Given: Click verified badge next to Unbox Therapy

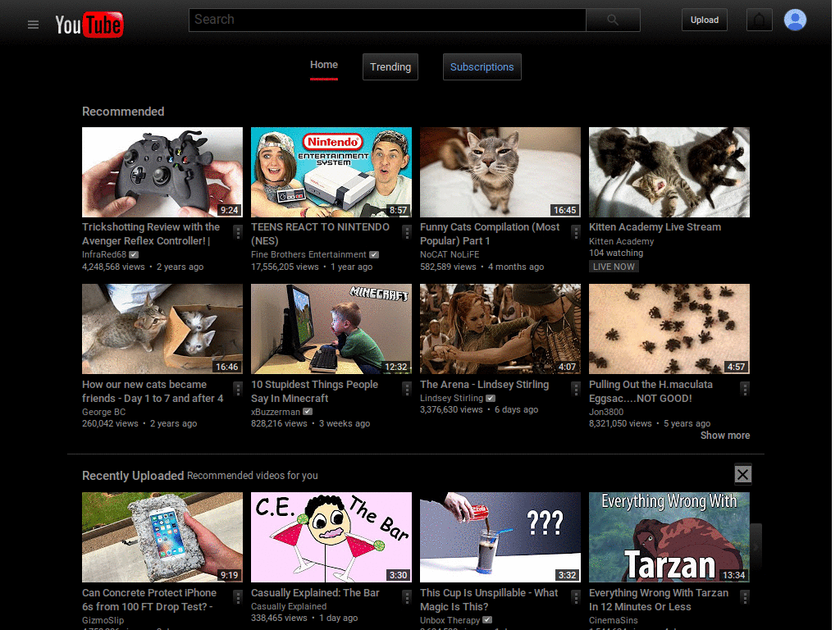Looking at the screenshot, I should click(x=487, y=620).
